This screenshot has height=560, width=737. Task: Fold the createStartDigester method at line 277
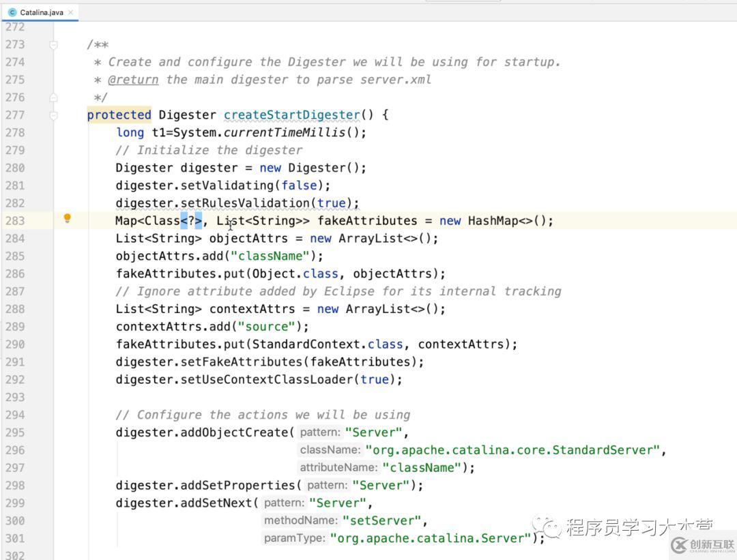[x=53, y=115]
